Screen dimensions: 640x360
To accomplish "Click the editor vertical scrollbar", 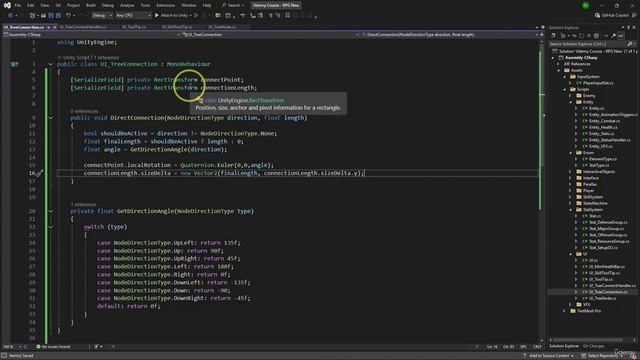I will pos(542,192).
